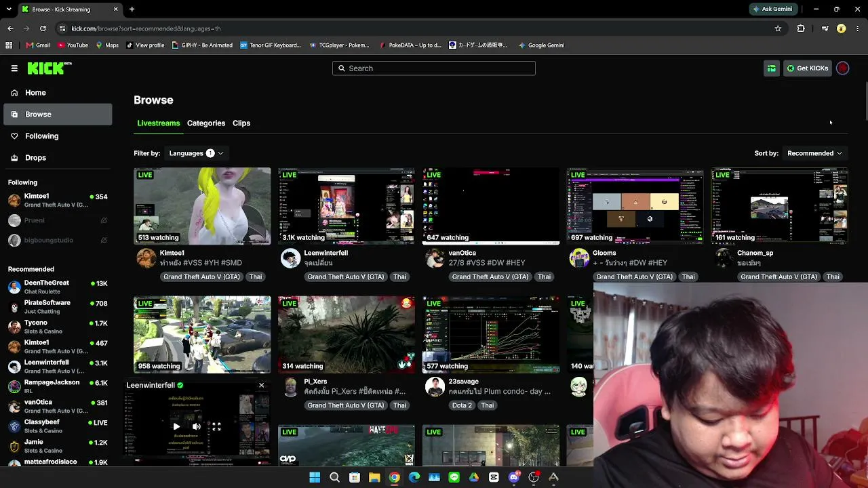
Task: Open Following in the sidebar
Action: [x=58, y=136]
